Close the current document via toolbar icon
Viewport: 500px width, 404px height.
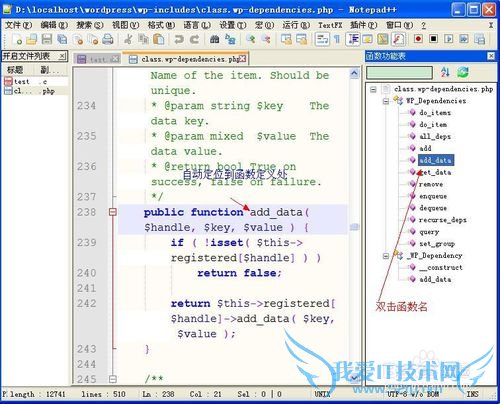point(78,39)
